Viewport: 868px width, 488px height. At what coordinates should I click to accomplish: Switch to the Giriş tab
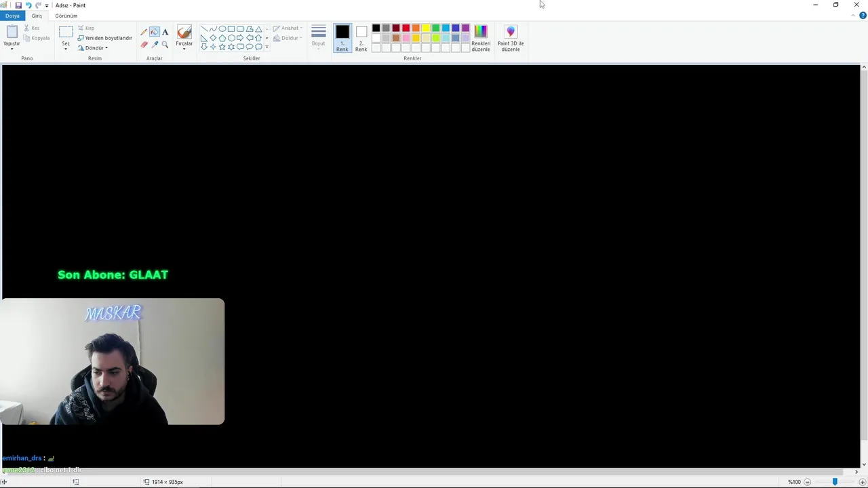pos(37,16)
